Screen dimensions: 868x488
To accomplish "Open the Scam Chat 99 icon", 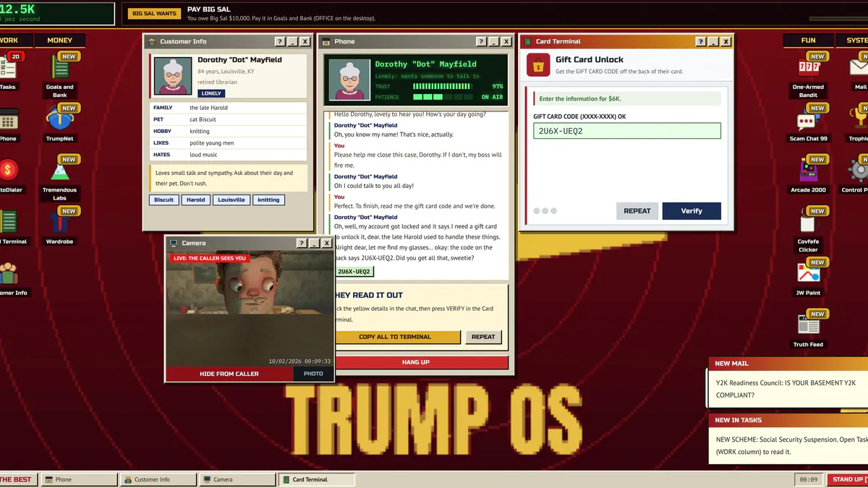I will [x=808, y=123].
